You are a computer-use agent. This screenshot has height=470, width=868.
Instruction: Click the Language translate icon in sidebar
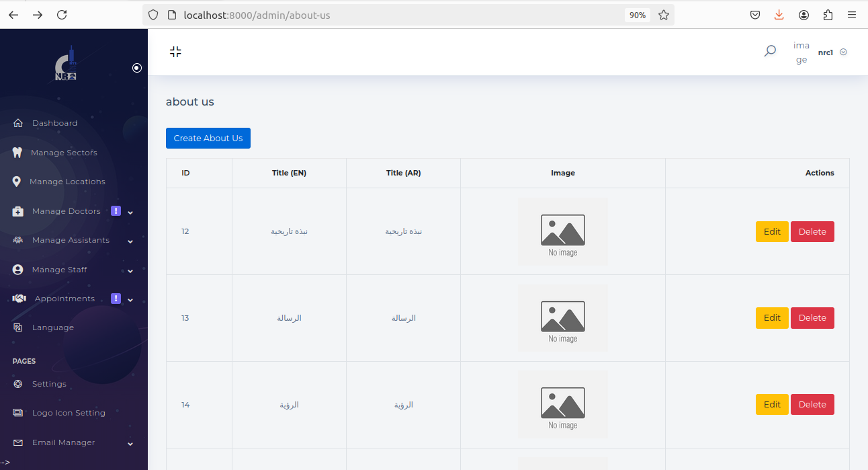(x=18, y=327)
